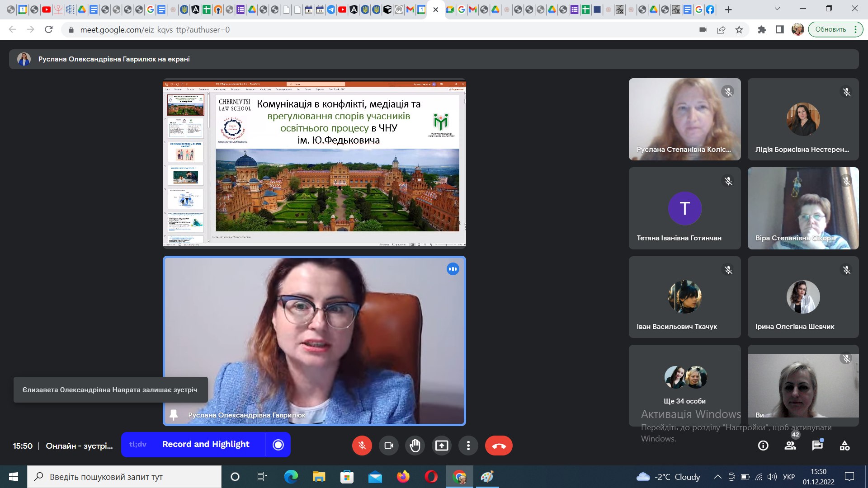Close the active Google Meet tab
Screen dimensions: 868x488
coord(435,9)
